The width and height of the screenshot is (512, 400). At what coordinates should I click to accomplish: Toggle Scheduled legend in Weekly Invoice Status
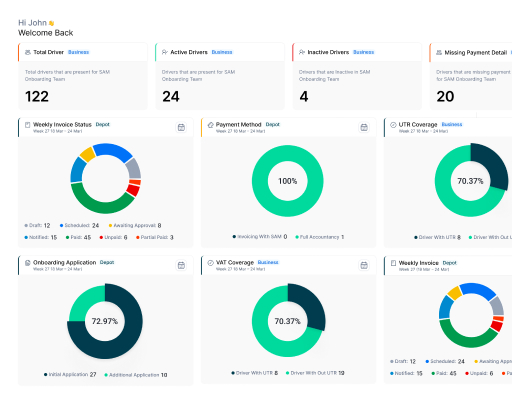79,226
